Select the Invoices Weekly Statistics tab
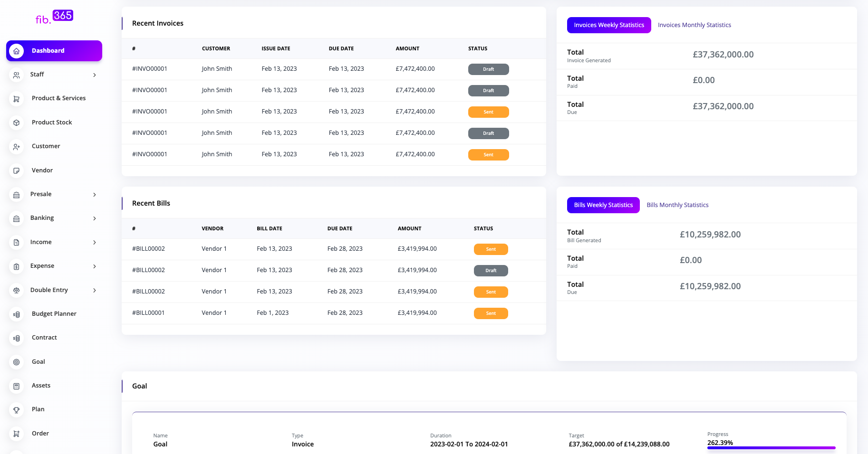 (609, 25)
